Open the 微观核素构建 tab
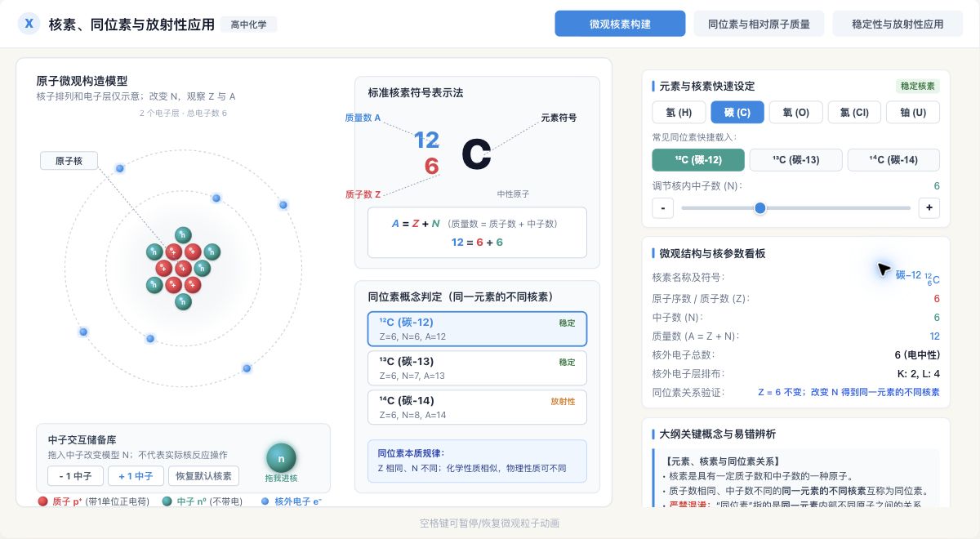Image resolution: width=980 pixels, height=539 pixels. tap(620, 24)
